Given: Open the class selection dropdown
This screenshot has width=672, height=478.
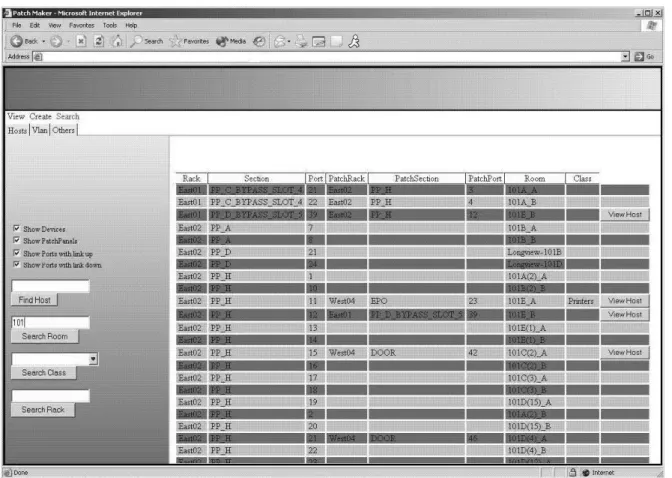Looking at the screenshot, I should (x=93, y=359).
